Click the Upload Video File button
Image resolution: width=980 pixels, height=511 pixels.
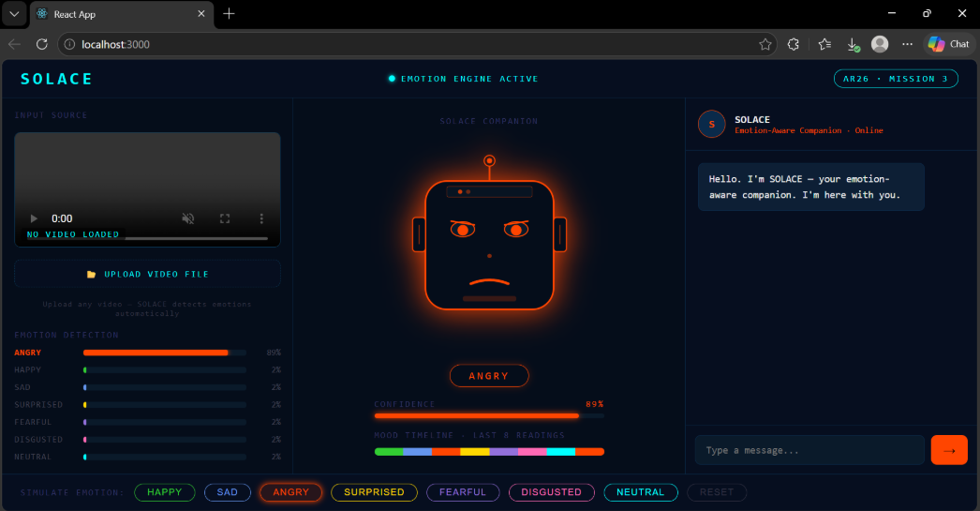[x=147, y=274]
